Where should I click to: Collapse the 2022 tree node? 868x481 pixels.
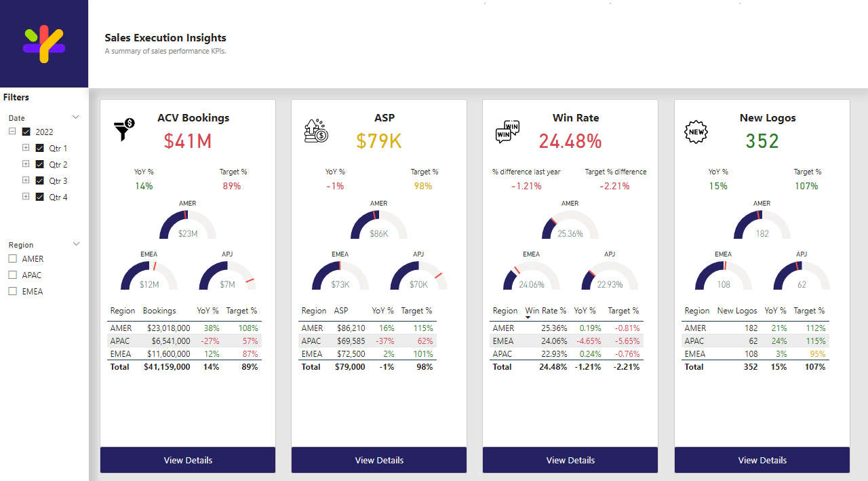pos(12,131)
